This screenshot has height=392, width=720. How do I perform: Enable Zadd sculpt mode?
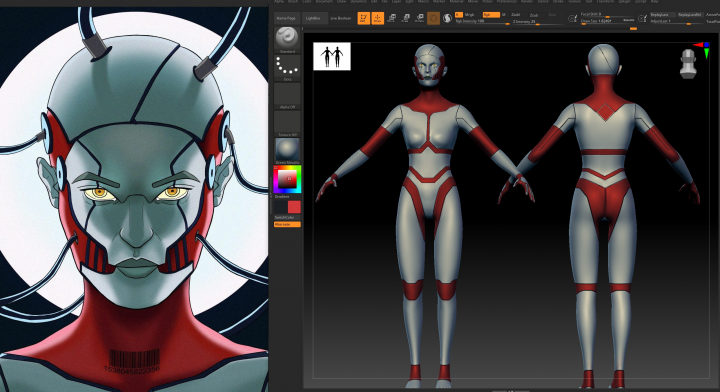516,15
